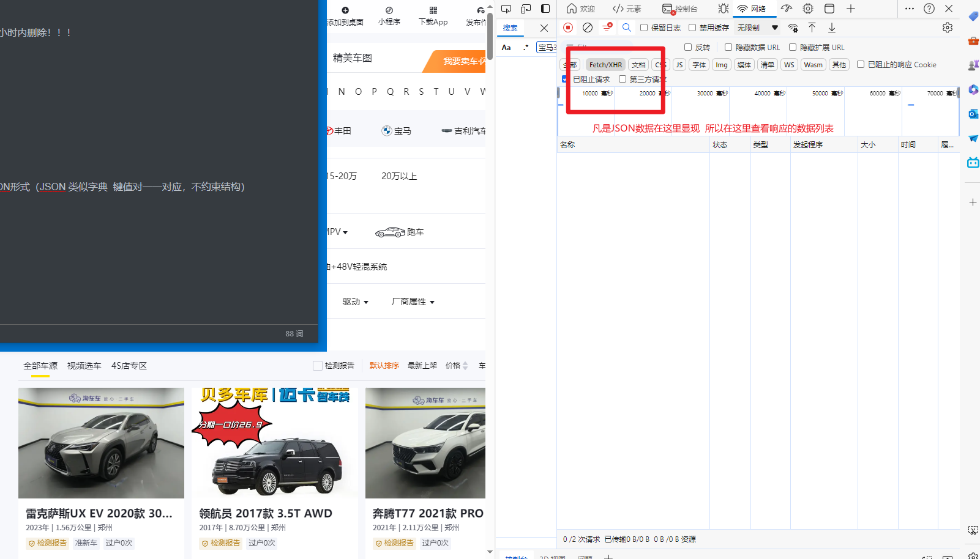This screenshot has height=559, width=980.
Task: Filter requests by Wasm type
Action: pyautogui.click(x=814, y=65)
